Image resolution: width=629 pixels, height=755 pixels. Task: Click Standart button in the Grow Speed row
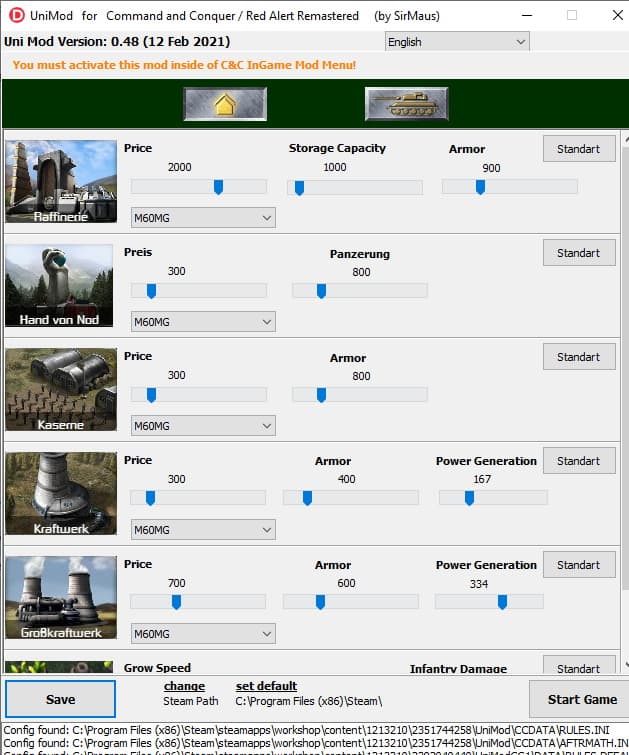(x=579, y=665)
